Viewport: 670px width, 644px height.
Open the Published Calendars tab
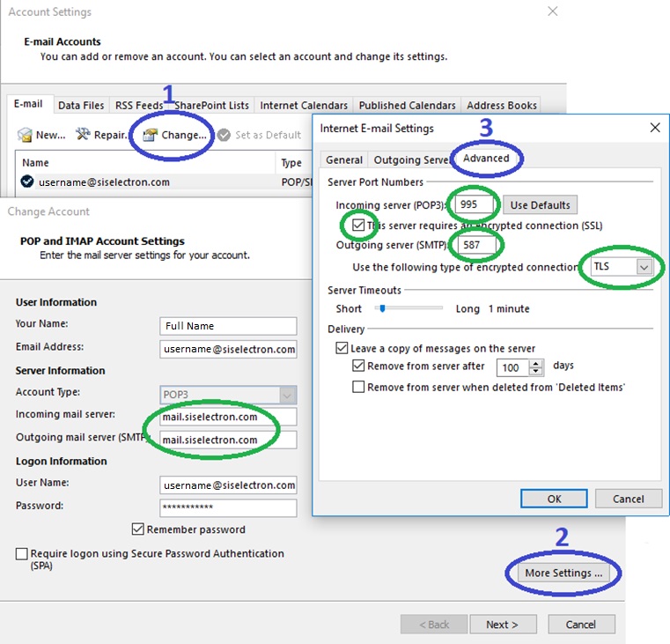coord(408,105)
